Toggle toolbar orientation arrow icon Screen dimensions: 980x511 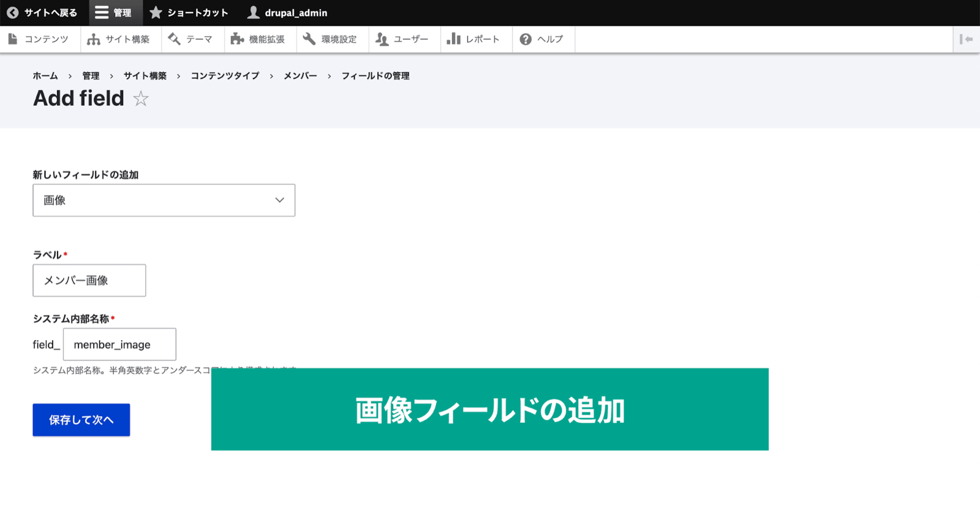click(967, 39)
